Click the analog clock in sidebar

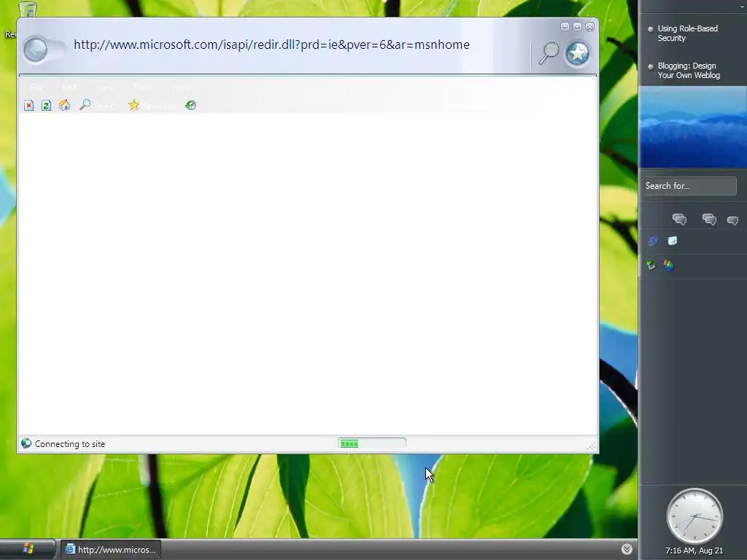point(694,516)
